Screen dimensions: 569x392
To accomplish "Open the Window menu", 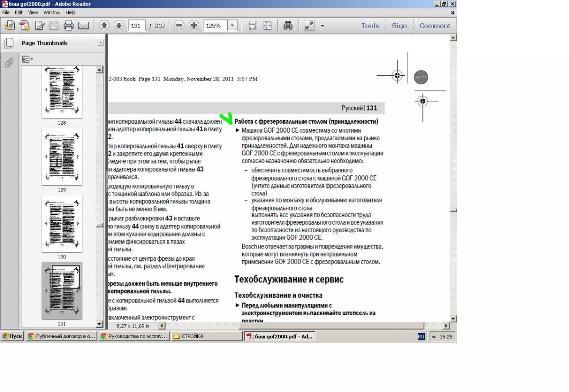I will click(52, 12).
